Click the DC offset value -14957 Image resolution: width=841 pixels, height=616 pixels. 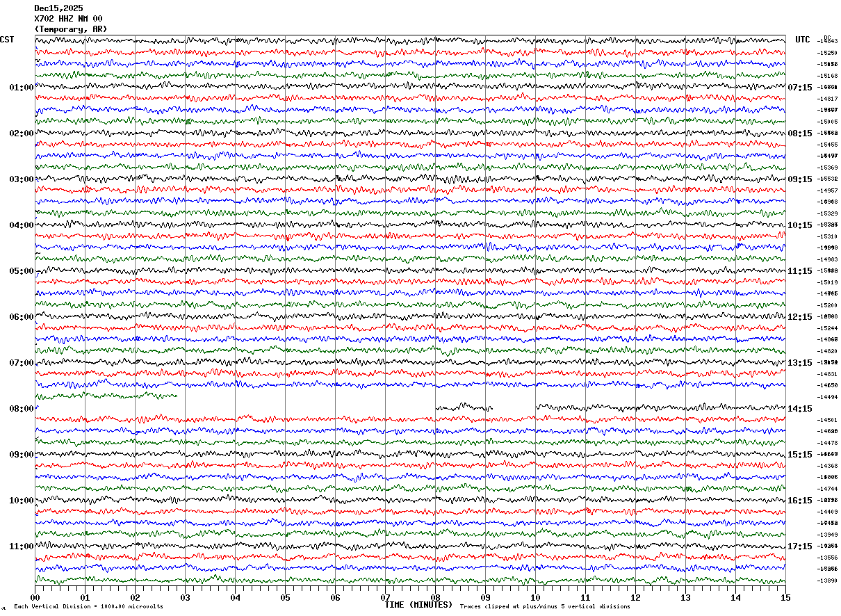coord(828,191)
